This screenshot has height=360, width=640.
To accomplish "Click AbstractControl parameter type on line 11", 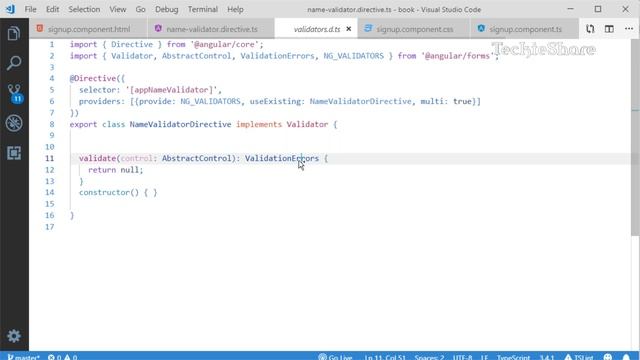I will click(x=196, y=158).
